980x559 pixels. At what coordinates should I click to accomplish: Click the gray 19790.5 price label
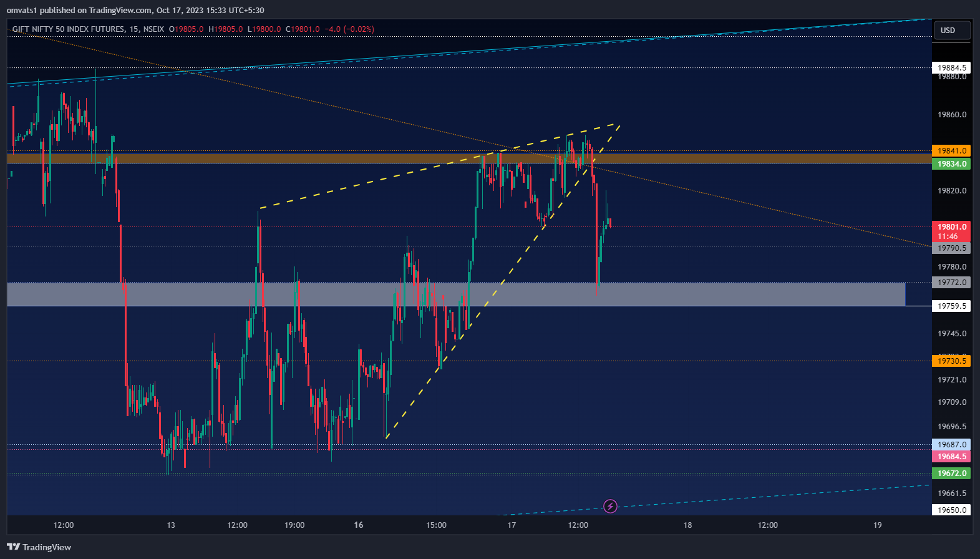(951, 248)
